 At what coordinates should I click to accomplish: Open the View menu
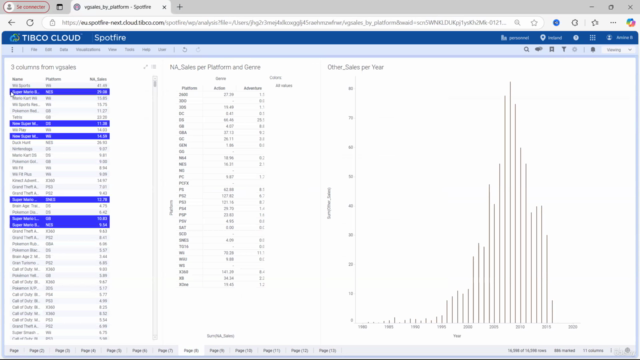pos(112,50)
